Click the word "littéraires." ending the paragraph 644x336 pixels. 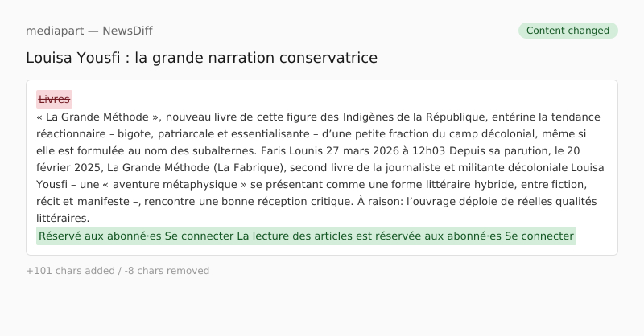pyautogui.click(x=63, y=218)
